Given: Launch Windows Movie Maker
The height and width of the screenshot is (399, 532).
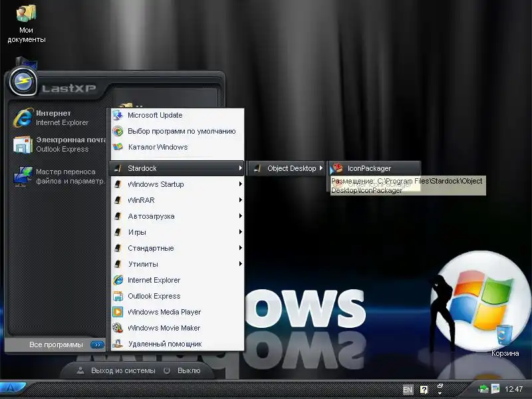Looking at the screenshot, I should point(177,328).
